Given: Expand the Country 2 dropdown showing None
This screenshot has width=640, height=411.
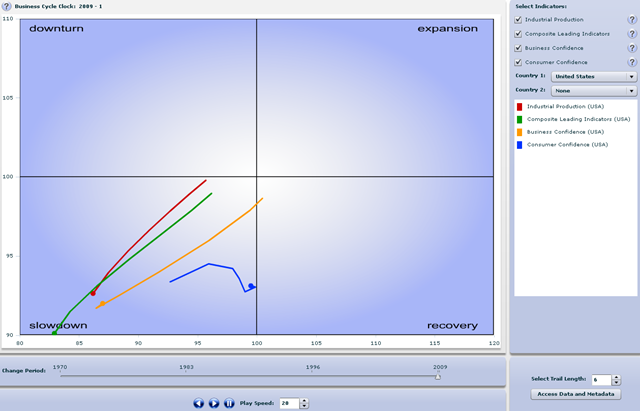Looking at the screenshot, I should (594, 90).
